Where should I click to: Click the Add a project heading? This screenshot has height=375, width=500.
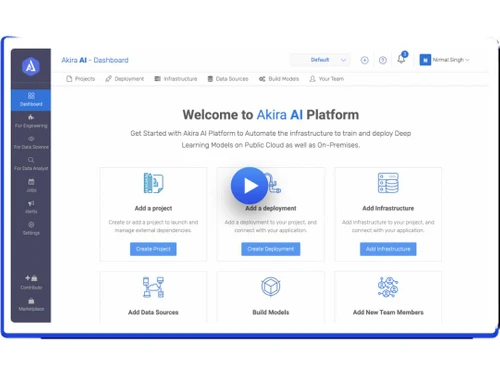pyautogui.click(x=153, y=208)
